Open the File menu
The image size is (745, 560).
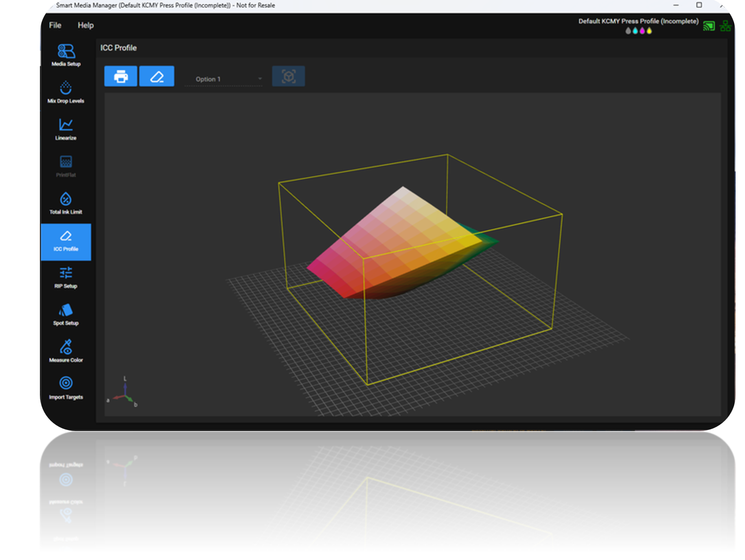[x=55, y=25]
